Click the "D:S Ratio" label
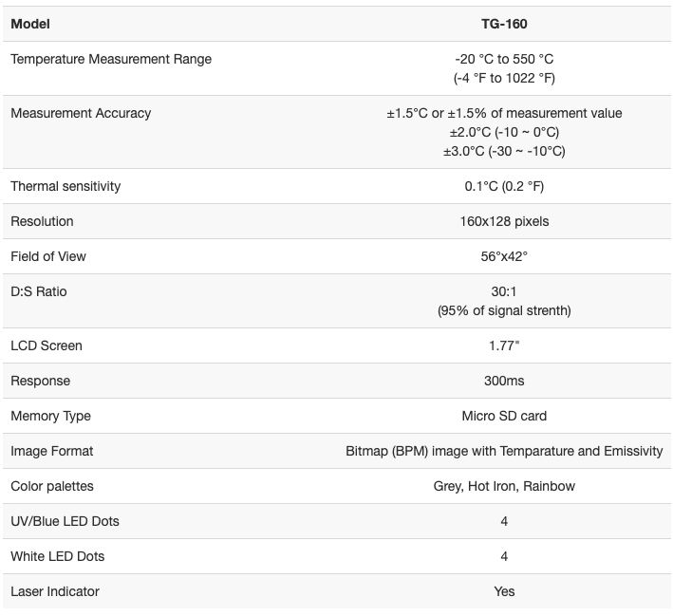This screenshot has width=673, height=616. (x=39, y=291)
